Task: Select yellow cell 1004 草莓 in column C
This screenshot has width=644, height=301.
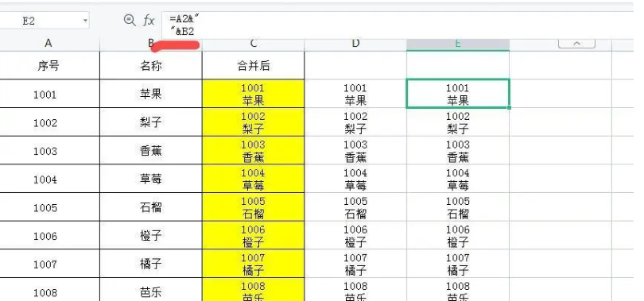Action: [254, 179]
